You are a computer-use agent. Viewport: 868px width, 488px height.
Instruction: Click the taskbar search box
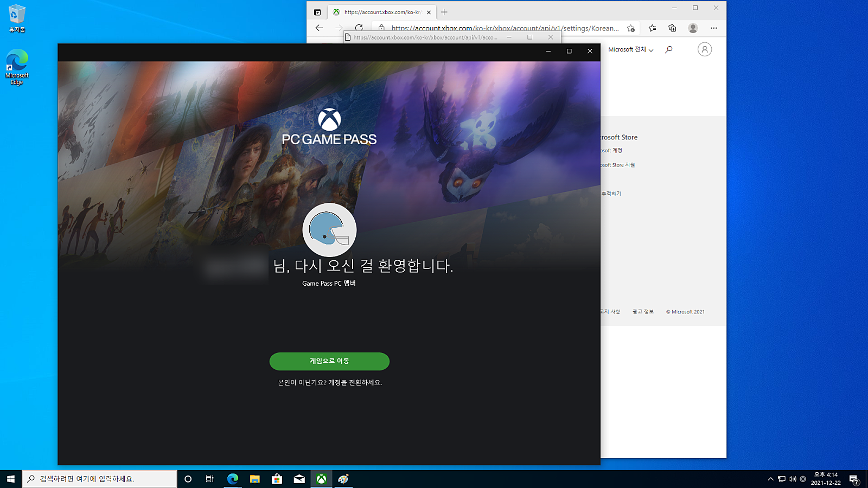pyautogui.click(x=99, y=479)
